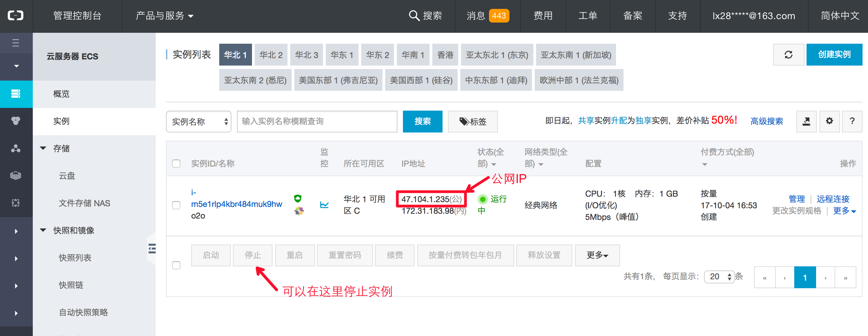
Task: Click the hamburger menu icon in the sidebar
Action: 16,43
